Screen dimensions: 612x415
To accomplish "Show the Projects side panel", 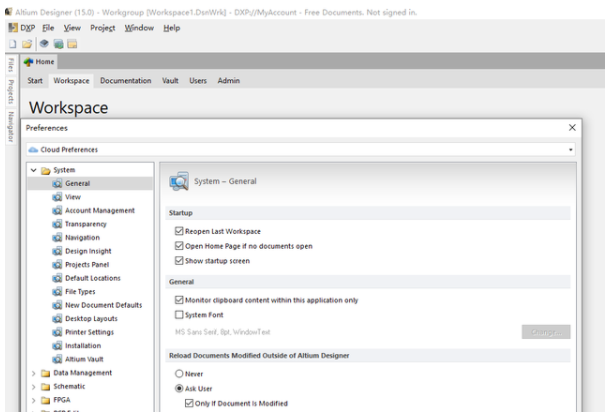I will point(11,92).
